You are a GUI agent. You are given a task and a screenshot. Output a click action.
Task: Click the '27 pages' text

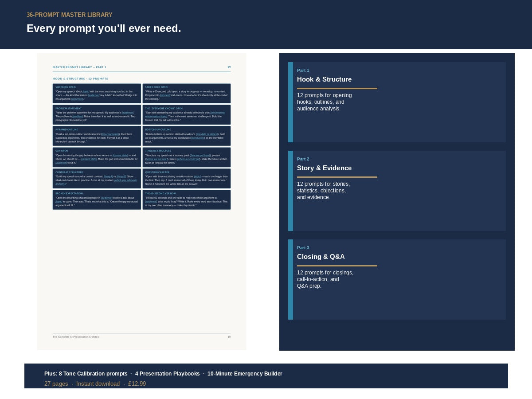(x=56, y=384)
